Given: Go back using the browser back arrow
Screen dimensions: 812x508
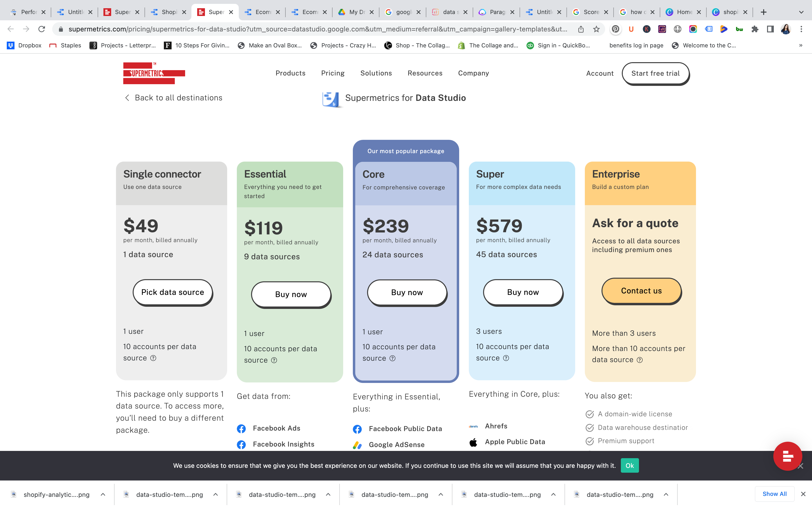Looking at the screenshot, I should 11,29.
